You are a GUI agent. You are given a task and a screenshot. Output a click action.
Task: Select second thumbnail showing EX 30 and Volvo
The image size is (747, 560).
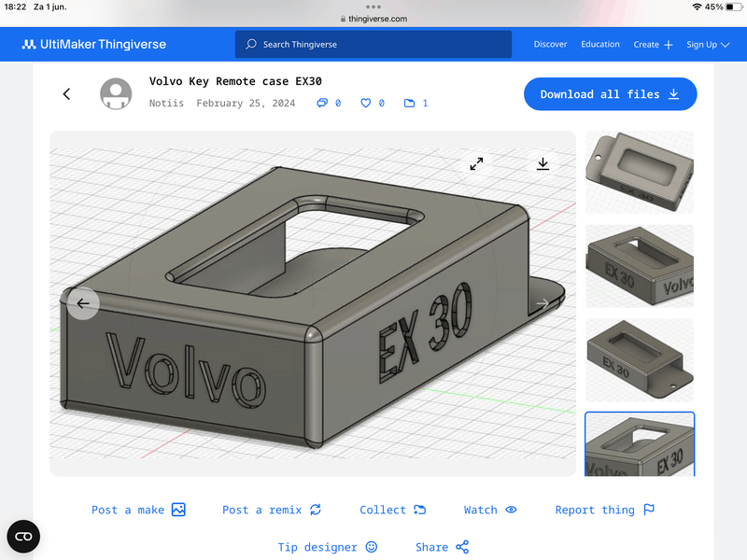click(x=640, y=266)
